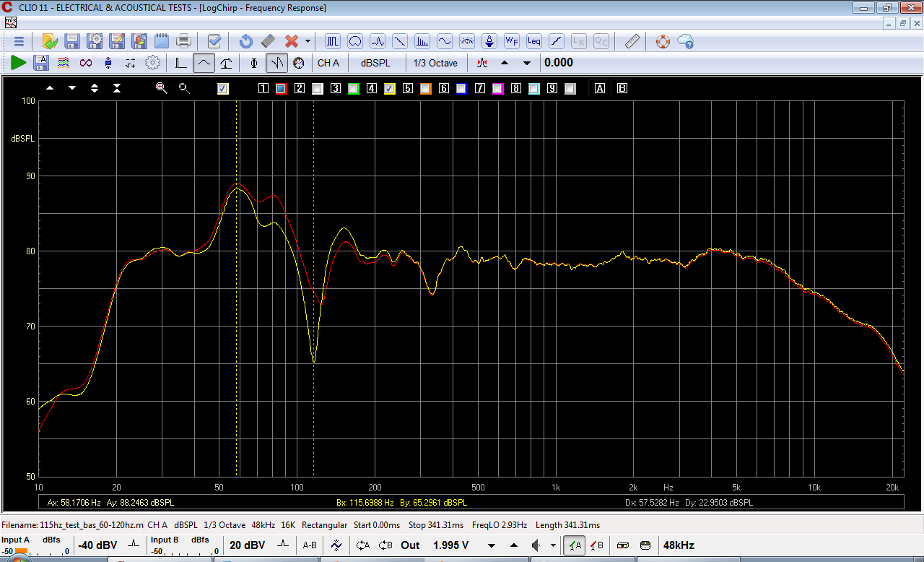Click the A-B differential input button

[310, 545]
